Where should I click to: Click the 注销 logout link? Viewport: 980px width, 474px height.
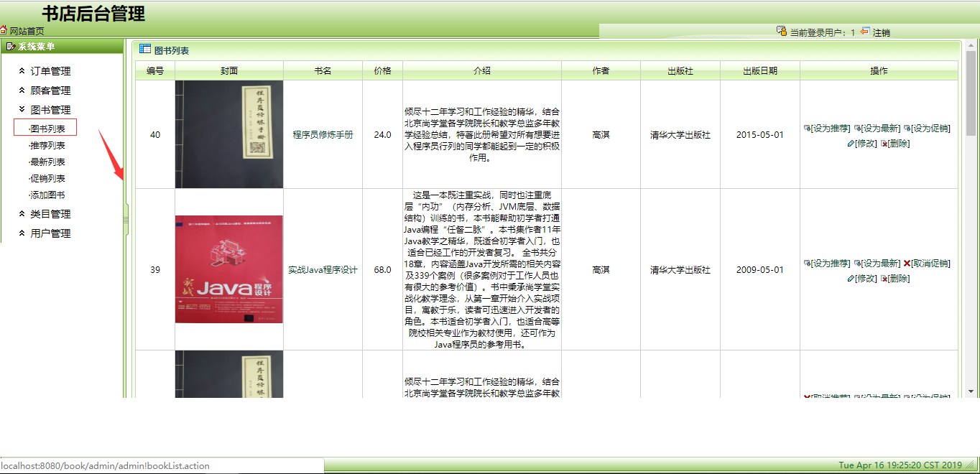882,32
